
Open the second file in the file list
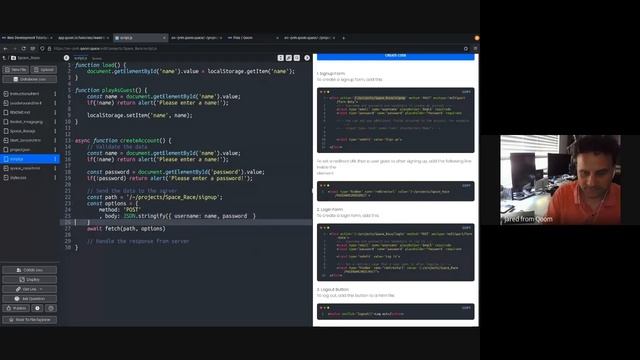27,103
